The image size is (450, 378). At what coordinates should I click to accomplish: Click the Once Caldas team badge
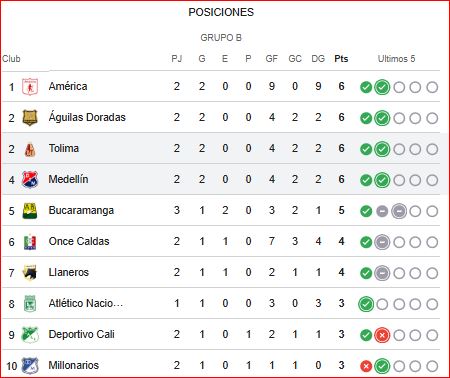point(30,242)
